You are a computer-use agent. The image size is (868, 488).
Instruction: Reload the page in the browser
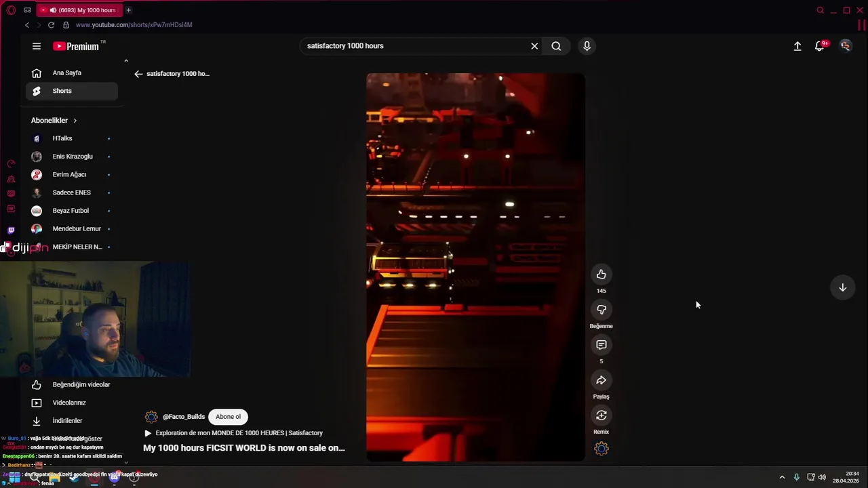[51, 25]
